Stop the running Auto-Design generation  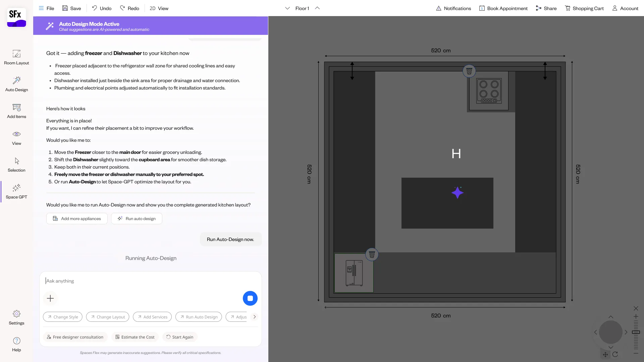click(250, 298)
